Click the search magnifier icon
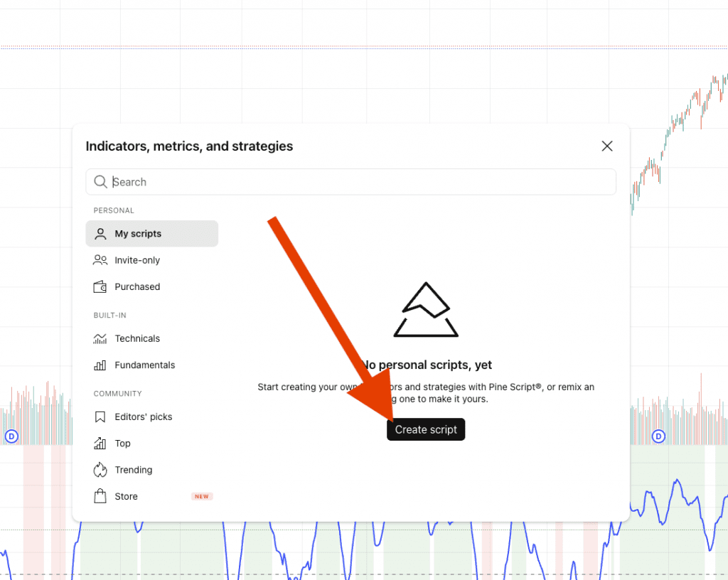The image size is (728, 580). click(100, 181)
